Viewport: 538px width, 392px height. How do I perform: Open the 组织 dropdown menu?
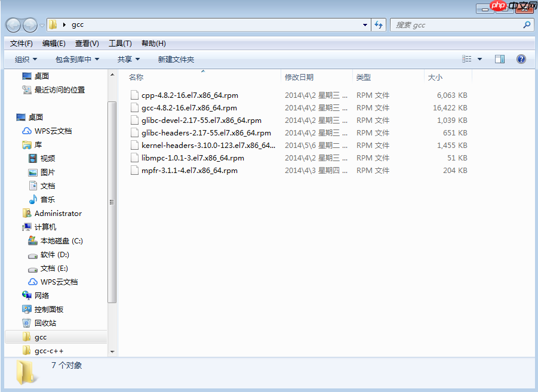click(26, 58)
